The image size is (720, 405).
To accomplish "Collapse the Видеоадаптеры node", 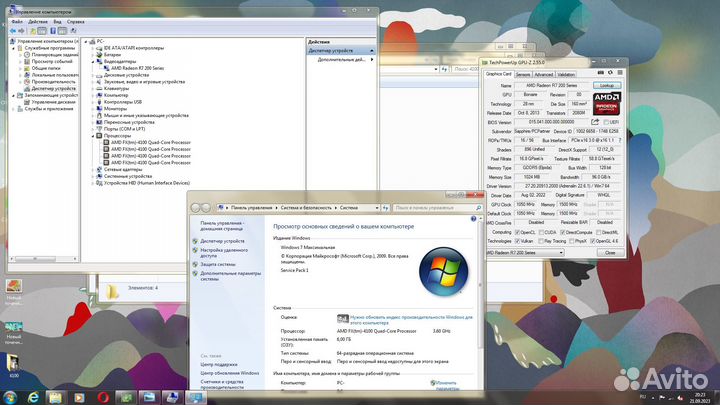I will tap(93, 62).
